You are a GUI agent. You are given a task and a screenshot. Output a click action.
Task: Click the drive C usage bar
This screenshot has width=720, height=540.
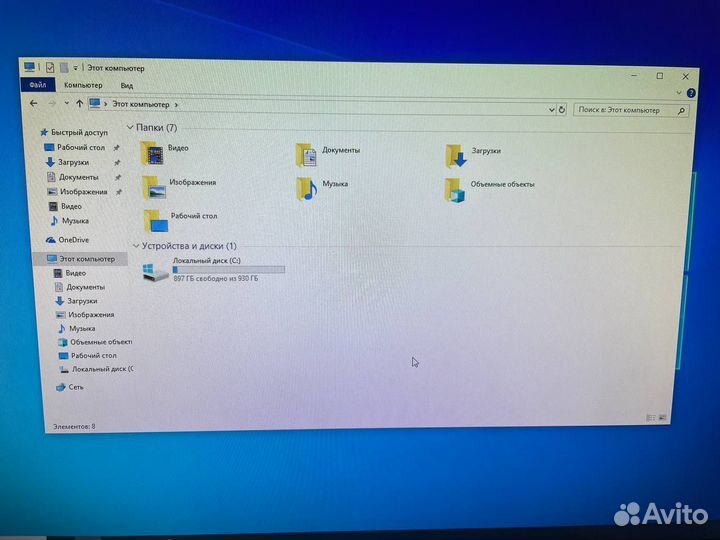(229, 270)
